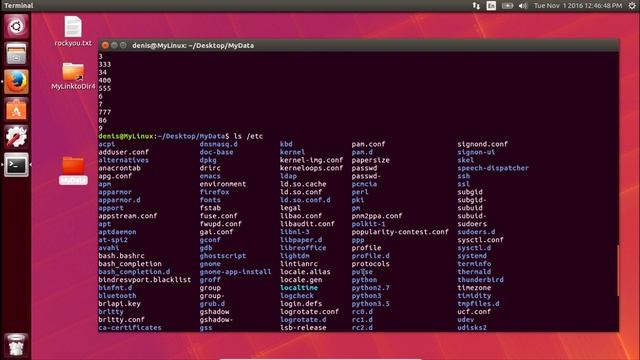The image size is (640, 360).
Task: Click 'lsb-release' file name
Action: pos(303,327)
